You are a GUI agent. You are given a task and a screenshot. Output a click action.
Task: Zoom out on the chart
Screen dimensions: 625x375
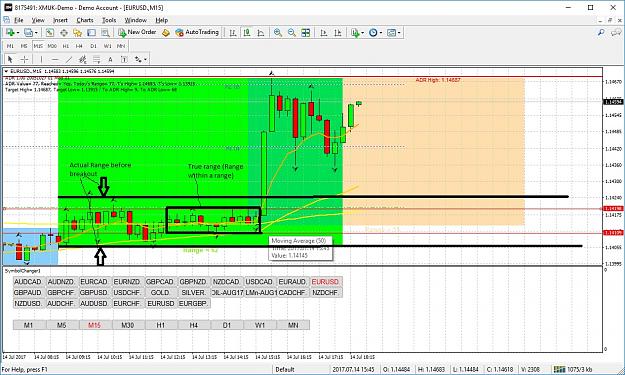click(x=292, y=33)
